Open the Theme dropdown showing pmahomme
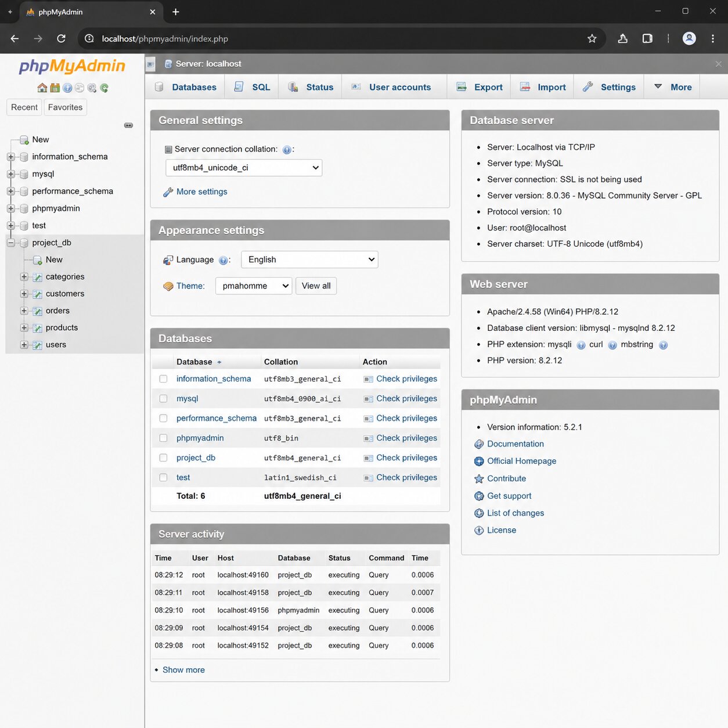 pyautogui.click(x=254, y=286)
